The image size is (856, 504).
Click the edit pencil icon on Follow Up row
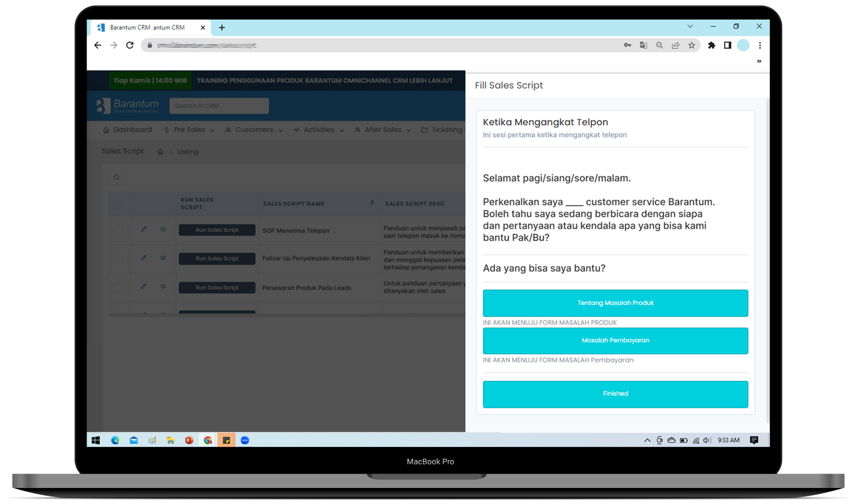pos(143,257)
